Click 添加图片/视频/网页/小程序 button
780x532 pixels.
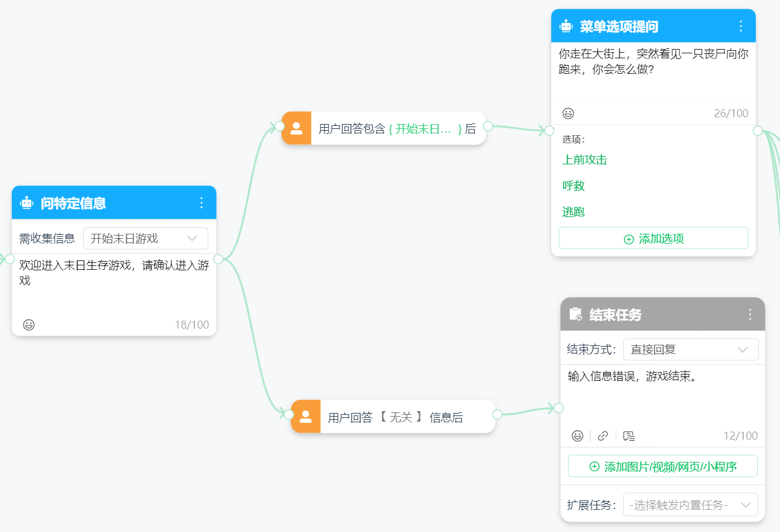pos(662,466)
